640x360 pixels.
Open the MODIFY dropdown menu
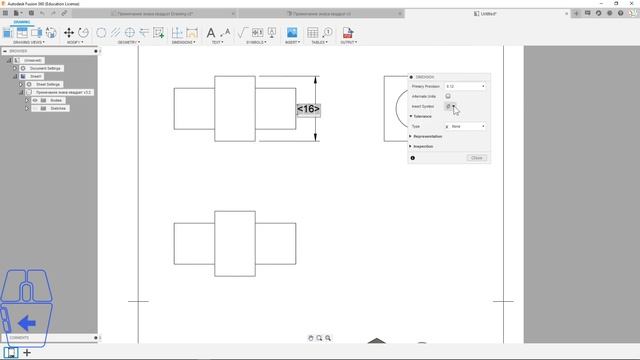pyautogui.click(x=75, y=42)
